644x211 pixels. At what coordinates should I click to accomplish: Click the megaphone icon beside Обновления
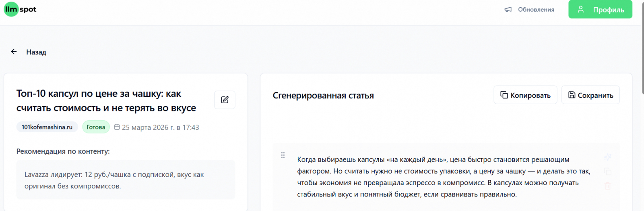(508, 9)
